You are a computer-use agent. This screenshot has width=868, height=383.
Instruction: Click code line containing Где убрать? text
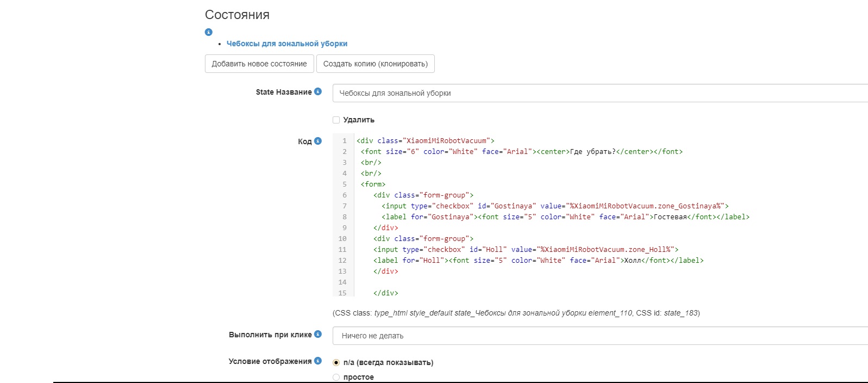click(x=521, y=152)
